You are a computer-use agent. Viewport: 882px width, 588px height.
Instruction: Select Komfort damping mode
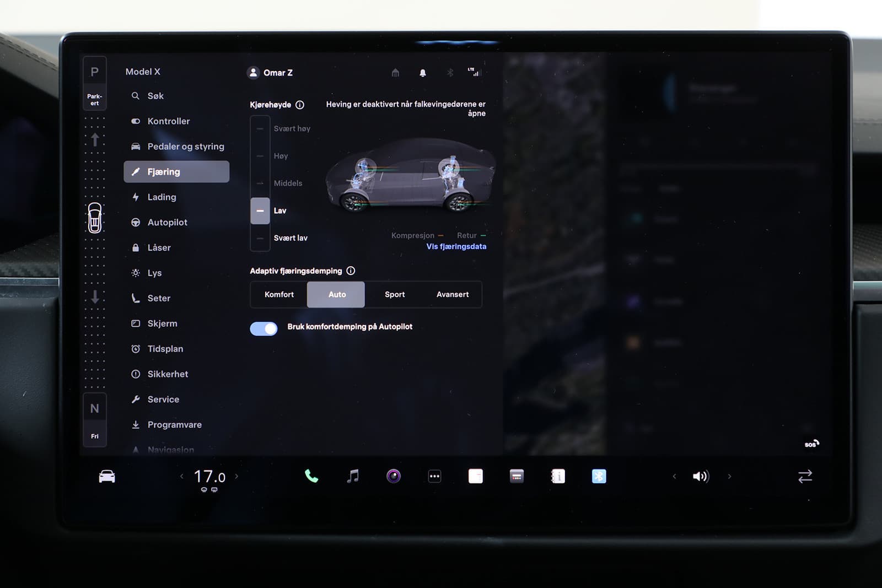[279, 294]
